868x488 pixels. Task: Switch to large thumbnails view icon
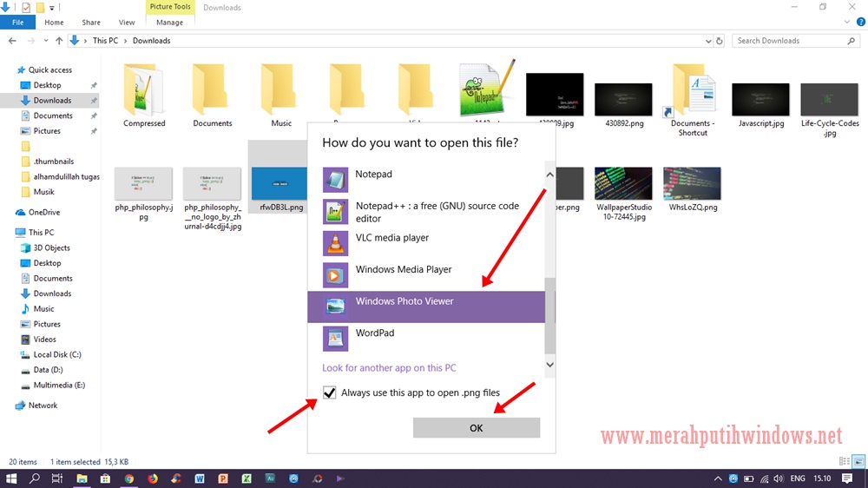[858, 461]
